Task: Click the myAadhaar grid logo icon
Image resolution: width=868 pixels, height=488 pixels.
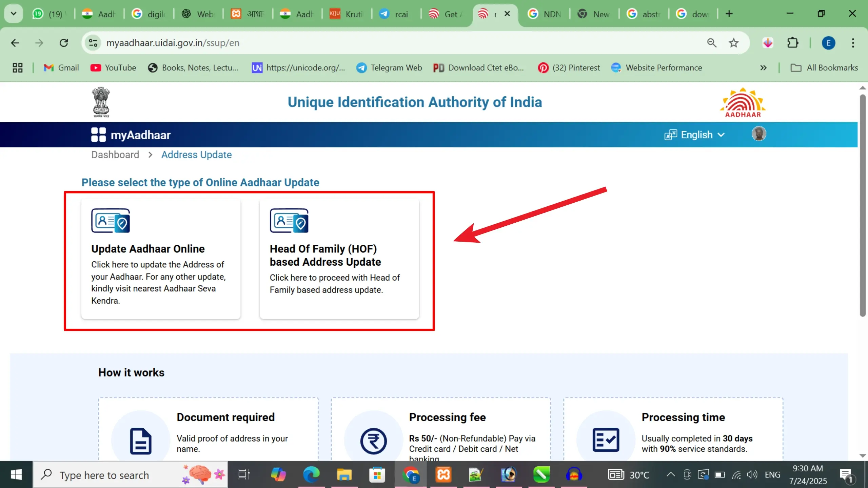Action: pyautogui.click(x=98, y=135)
